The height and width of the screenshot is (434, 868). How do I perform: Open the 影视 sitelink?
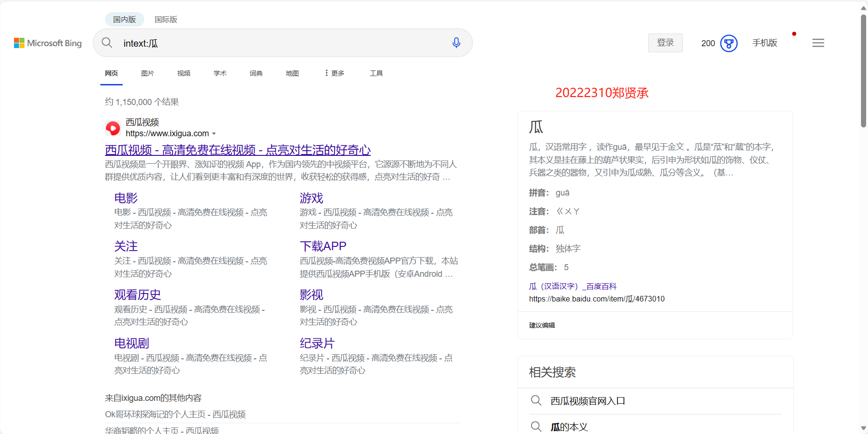[x=311, y=295]
